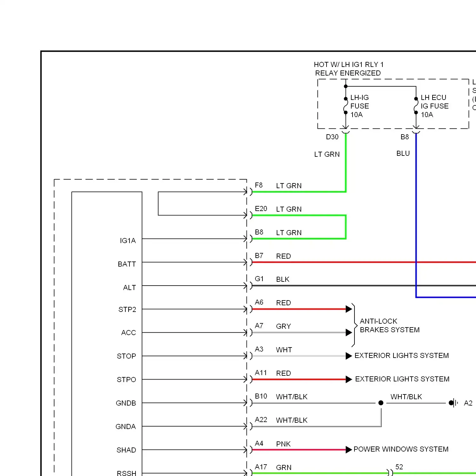Click connector label E20
Image resolution: width=476 pixels, height=476 pixels.
pyautogui.click(x=261, y=208)
